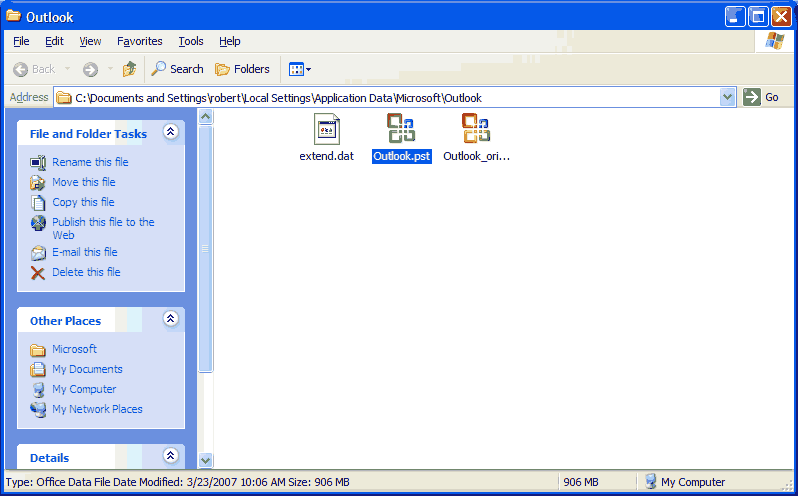Image resolution: width=798 pixels, height=496 pixels.
Task: Click the Outlook.pst file name label
Action: 402,156
